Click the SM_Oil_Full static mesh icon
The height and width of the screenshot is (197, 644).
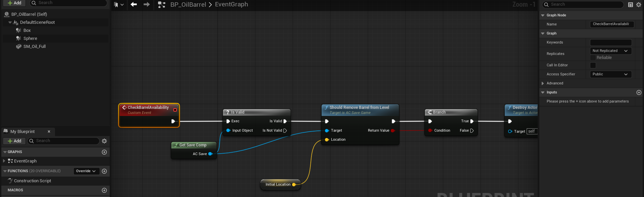18,47
